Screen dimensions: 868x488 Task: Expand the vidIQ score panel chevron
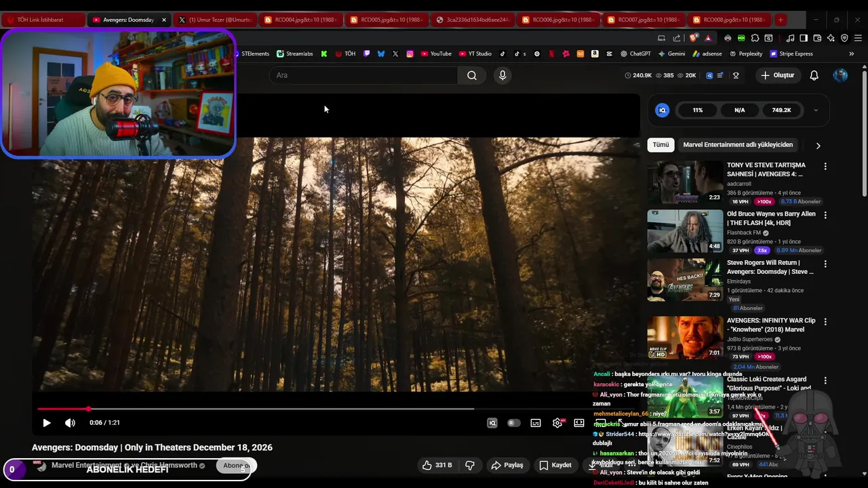click(816, 110)
